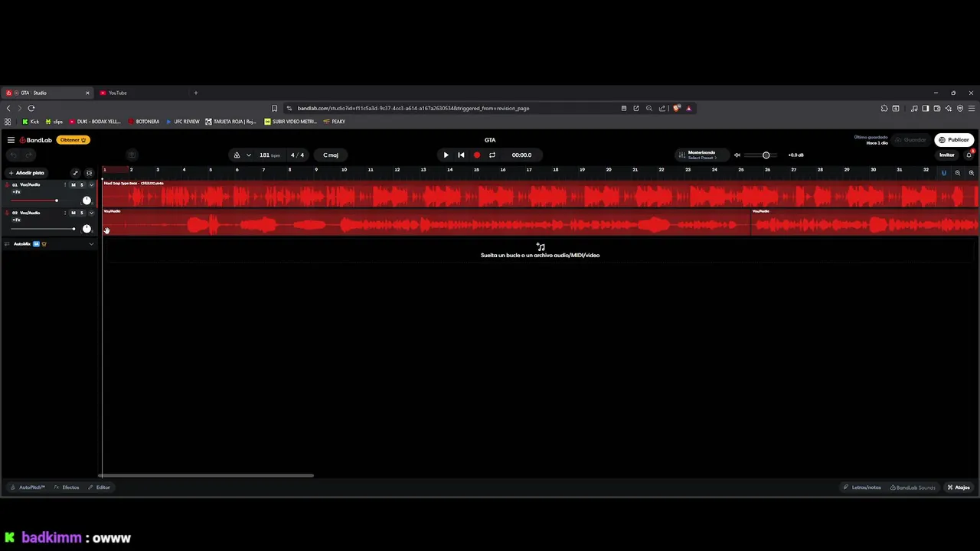Adjust track 02 volume slider
The image size is (980, 551).
click(x=44, y=229)
